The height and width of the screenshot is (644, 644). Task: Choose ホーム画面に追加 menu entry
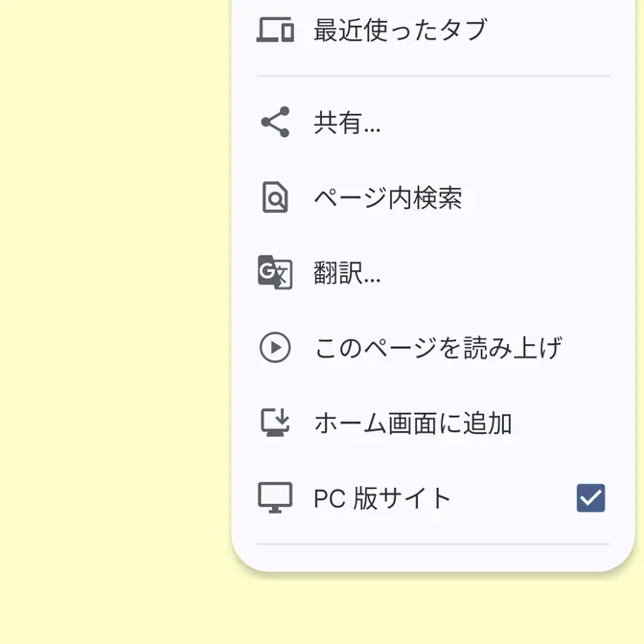[x=413, y=424]
